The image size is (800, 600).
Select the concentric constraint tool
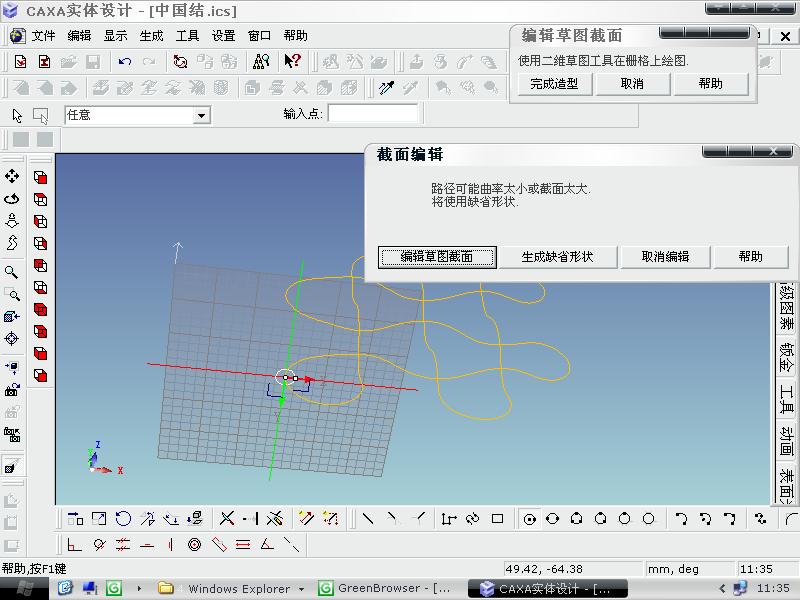click(194, 545)
